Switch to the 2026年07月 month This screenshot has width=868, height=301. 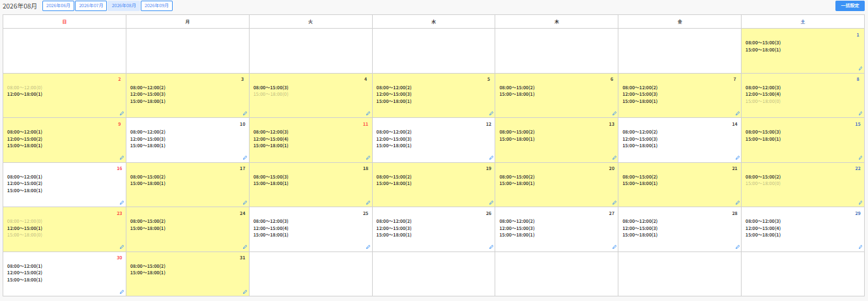click(x=91, y=6)
